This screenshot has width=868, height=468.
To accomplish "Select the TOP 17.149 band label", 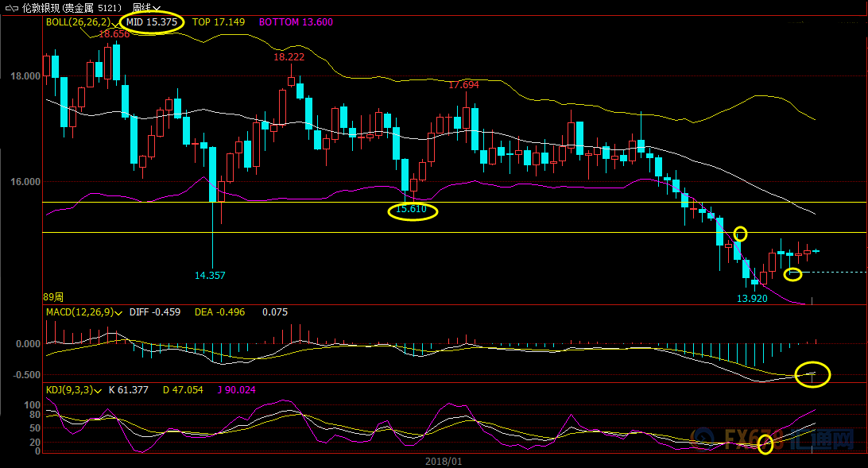I will pos(219,22).
